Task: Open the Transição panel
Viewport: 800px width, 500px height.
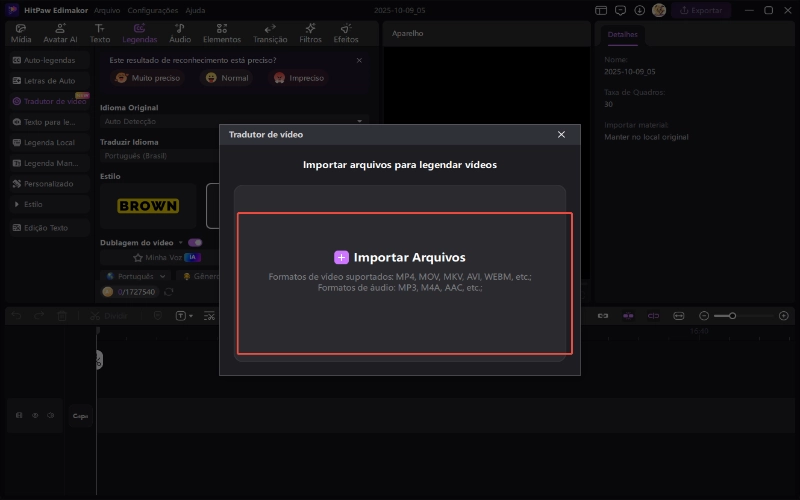Action: 270,33
